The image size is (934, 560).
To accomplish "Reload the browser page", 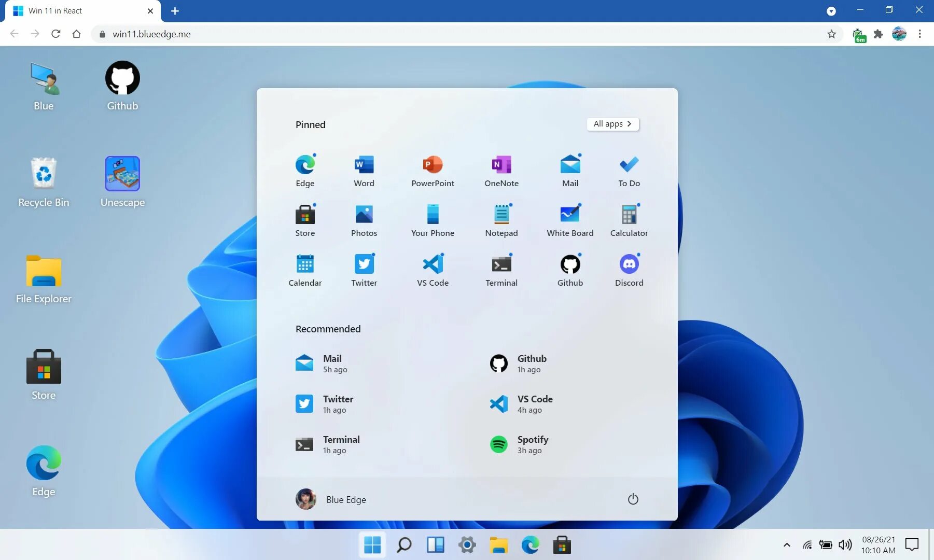I will coord(56,34).
